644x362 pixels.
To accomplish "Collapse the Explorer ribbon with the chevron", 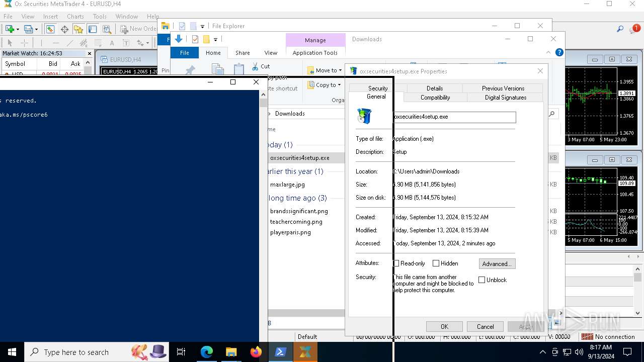I will [x=548, y=52].
